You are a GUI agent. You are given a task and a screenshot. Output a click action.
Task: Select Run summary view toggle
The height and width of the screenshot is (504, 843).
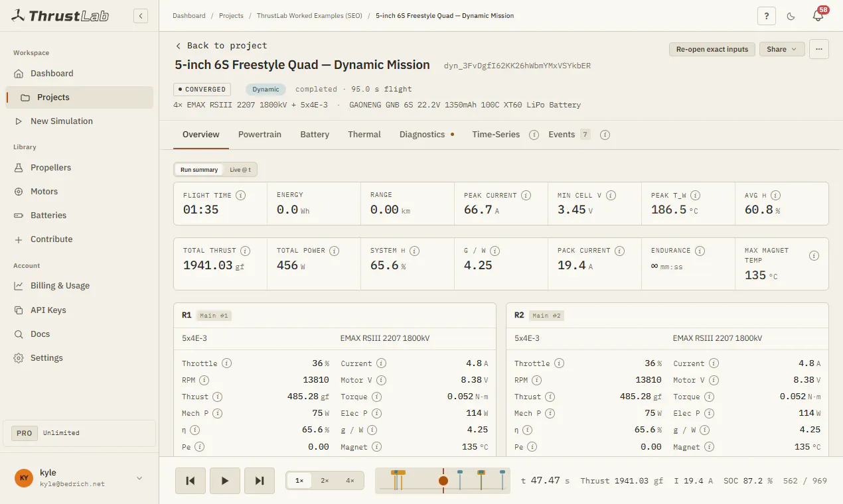[x=199, y=170]
